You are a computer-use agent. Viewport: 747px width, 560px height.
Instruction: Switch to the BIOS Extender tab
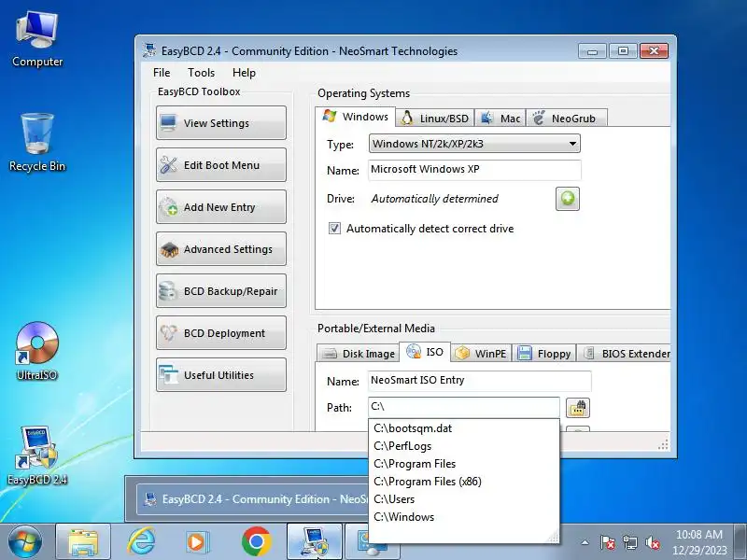[626, 354]
